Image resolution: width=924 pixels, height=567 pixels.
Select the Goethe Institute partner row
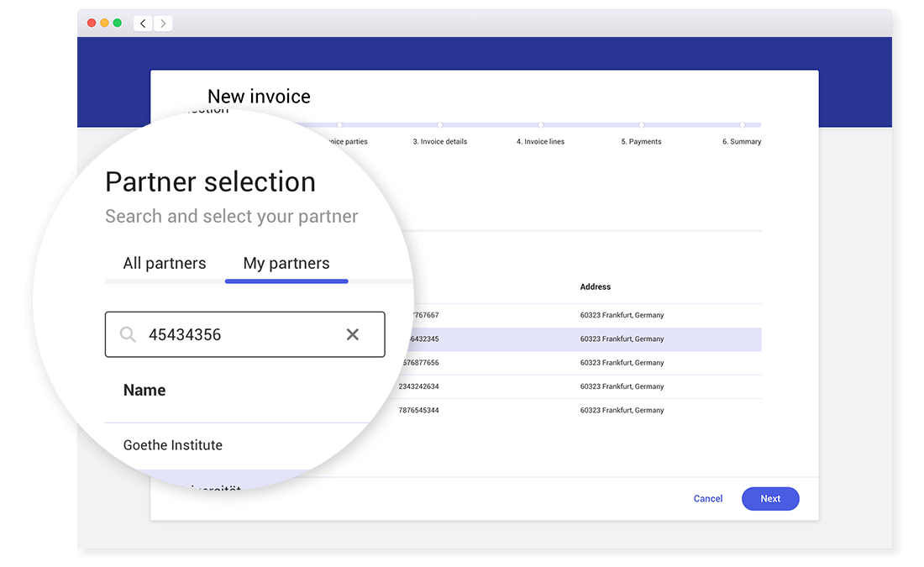pyautogui.click(x=173, y=445)
